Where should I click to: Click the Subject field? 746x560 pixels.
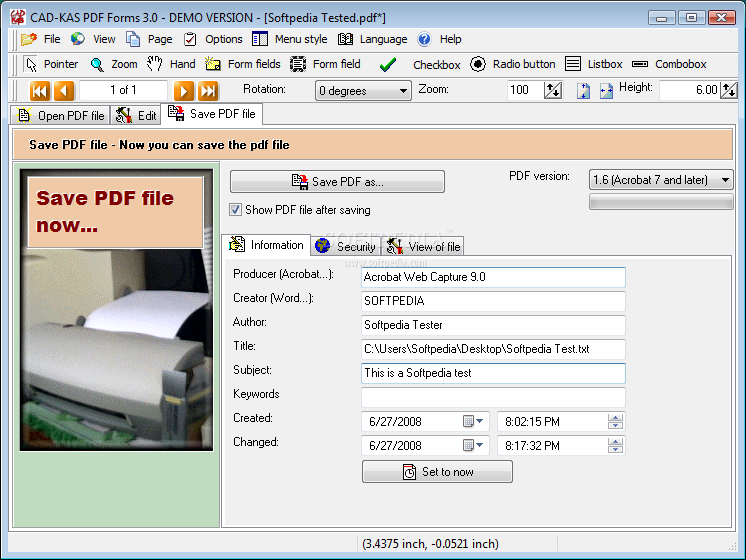tap(493, 373)
